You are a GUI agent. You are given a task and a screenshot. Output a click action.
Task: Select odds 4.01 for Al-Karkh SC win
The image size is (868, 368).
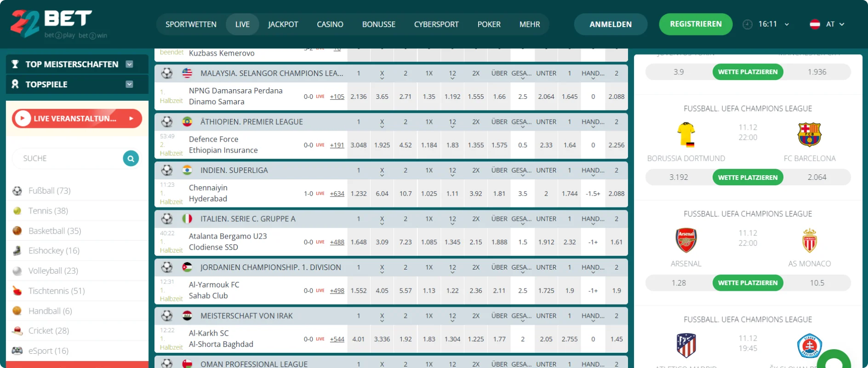click(359, 339)
